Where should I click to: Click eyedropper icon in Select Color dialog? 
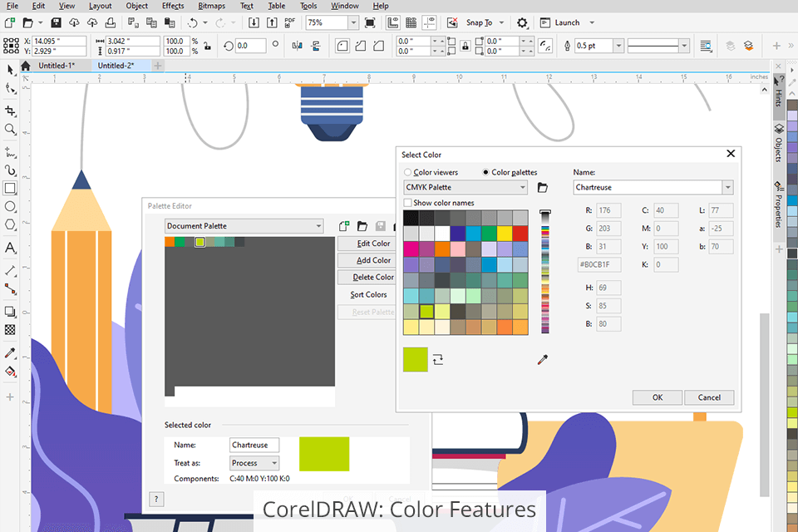pyautogui.click(x=543, y=359)
